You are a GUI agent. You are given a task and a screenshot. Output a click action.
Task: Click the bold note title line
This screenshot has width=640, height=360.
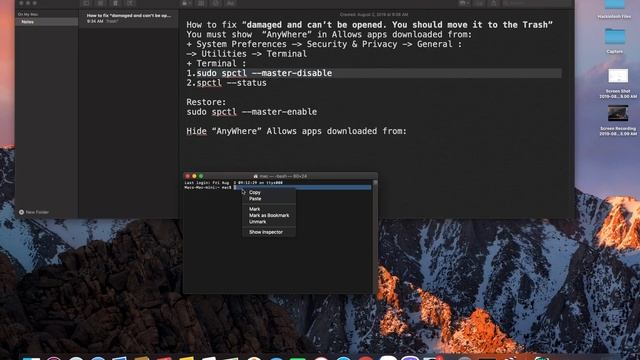369,25
